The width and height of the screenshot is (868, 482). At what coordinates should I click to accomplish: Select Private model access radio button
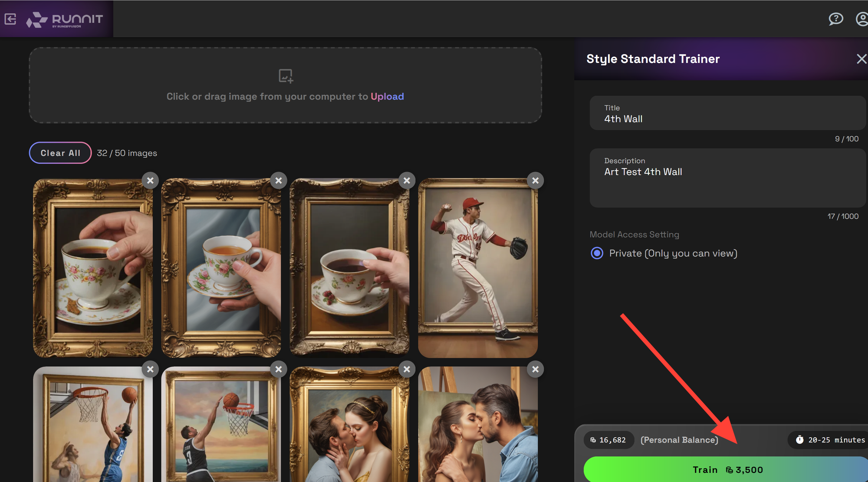tap(597, 253)
